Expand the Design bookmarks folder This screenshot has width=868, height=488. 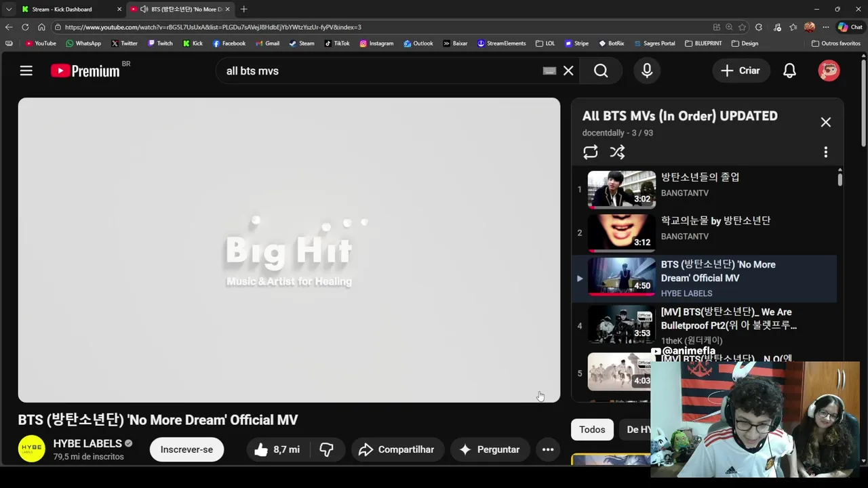(745, 43)
